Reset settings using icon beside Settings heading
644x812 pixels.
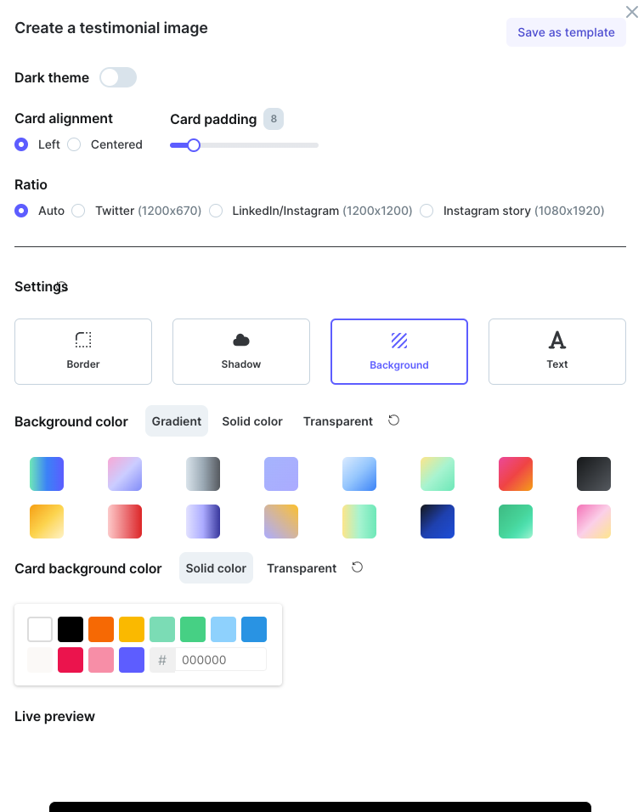(61, 287)
